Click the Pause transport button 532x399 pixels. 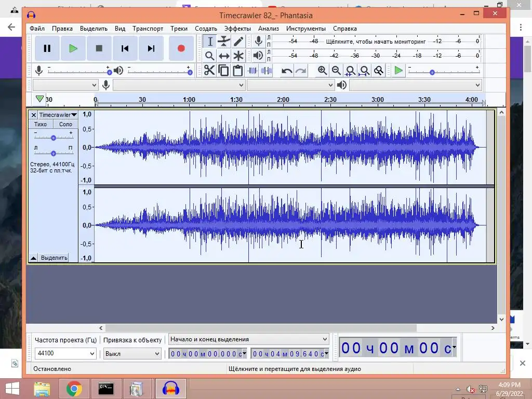pyautogui.click(x=47, y=48)
